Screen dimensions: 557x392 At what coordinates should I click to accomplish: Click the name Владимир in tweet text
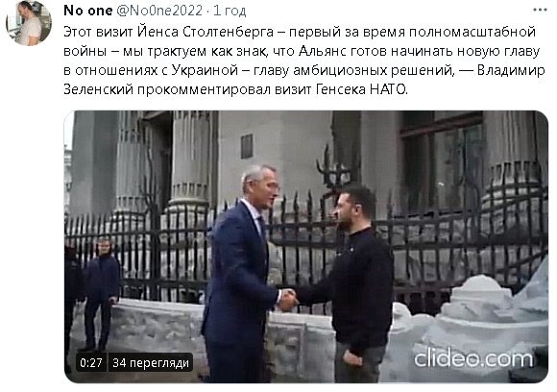pos(511,70)
